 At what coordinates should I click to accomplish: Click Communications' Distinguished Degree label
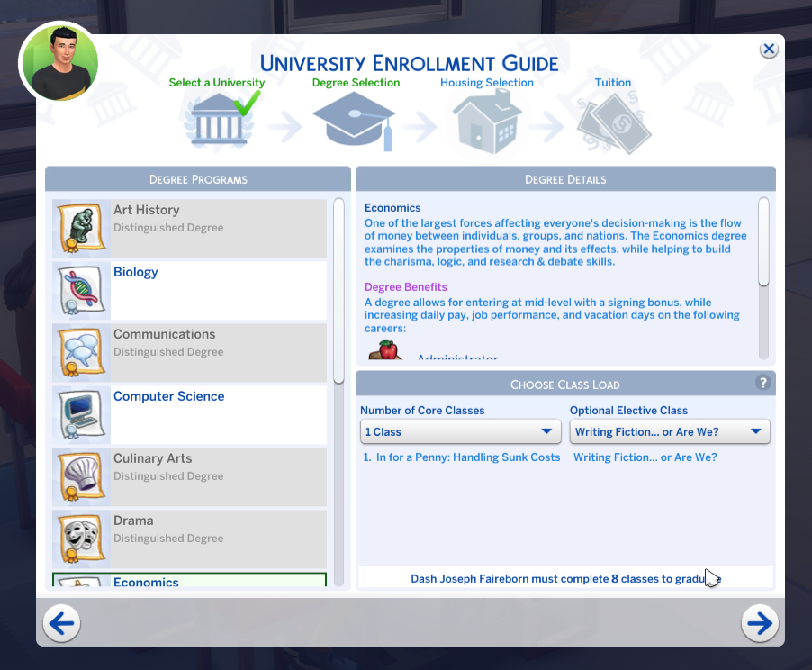(168, 352)
